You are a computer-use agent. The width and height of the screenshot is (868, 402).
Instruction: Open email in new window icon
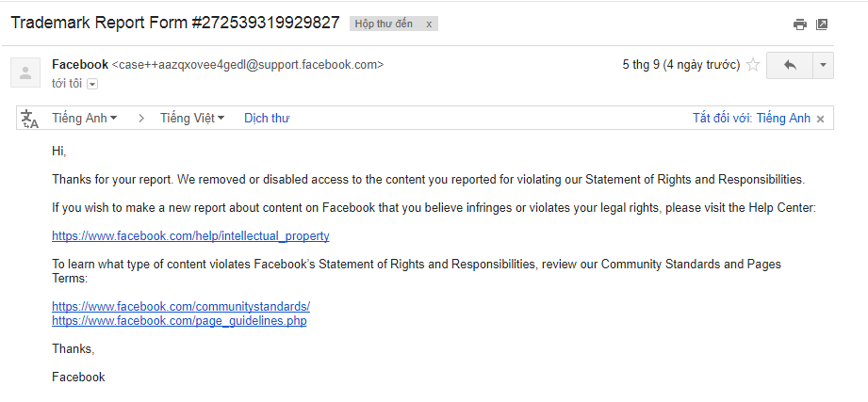pyautogui.click(x=822, y=25)
